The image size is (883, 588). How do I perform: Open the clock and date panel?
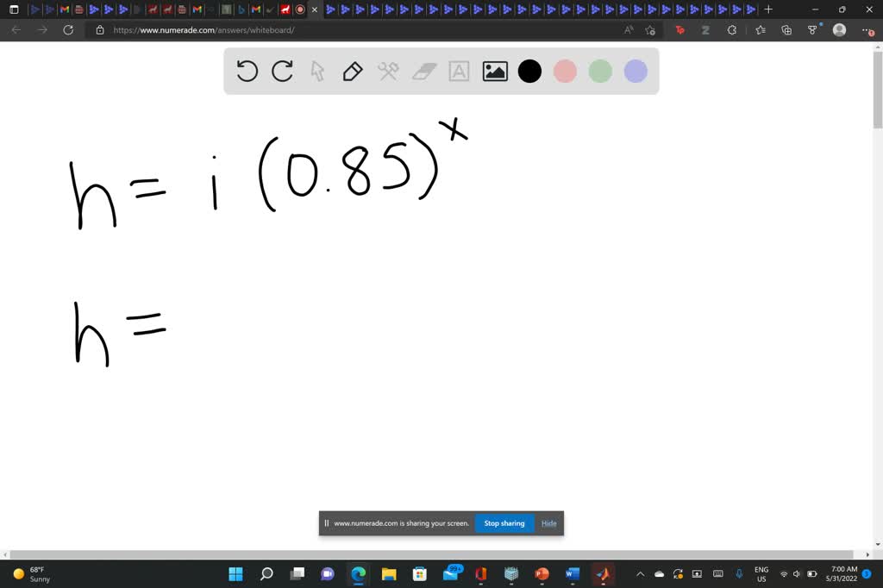click(843, 574)
